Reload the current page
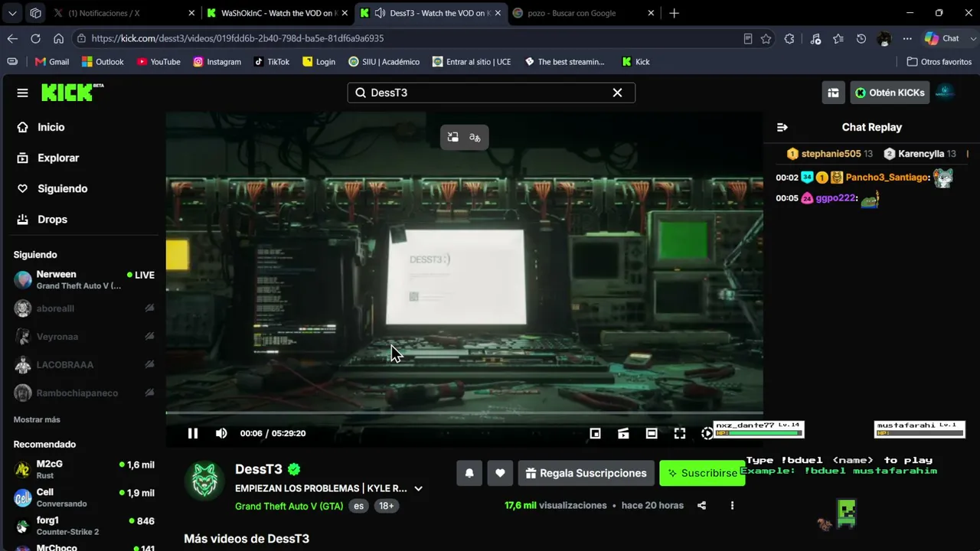The height and width of the screenshot is (551, 980). coord(35,38)
